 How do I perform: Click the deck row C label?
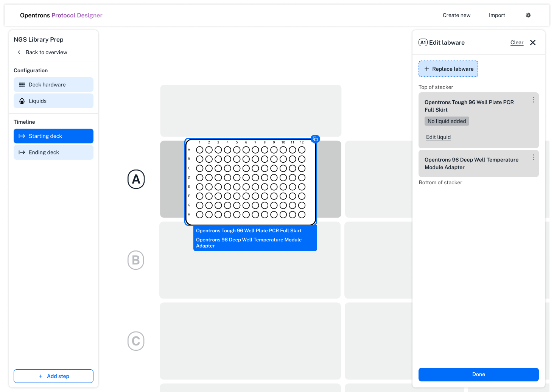(x=136, y=341)
